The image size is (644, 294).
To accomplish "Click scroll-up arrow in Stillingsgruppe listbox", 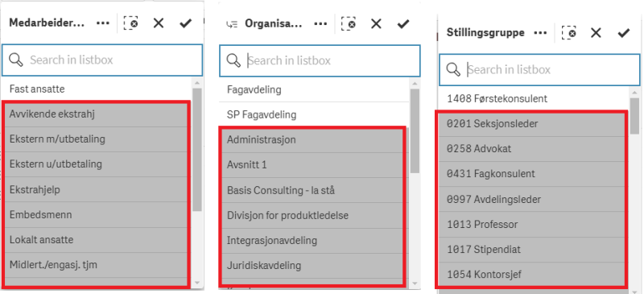I will 634,93.
